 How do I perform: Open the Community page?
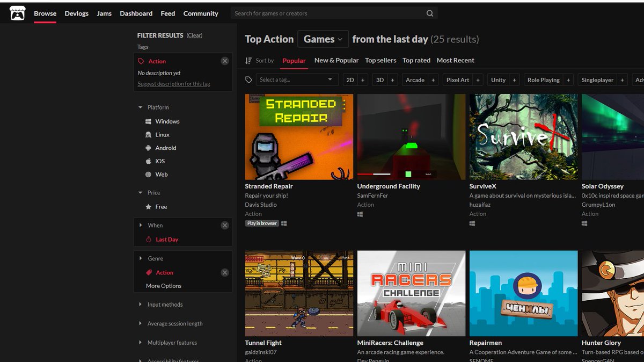(x=201, y=13)
